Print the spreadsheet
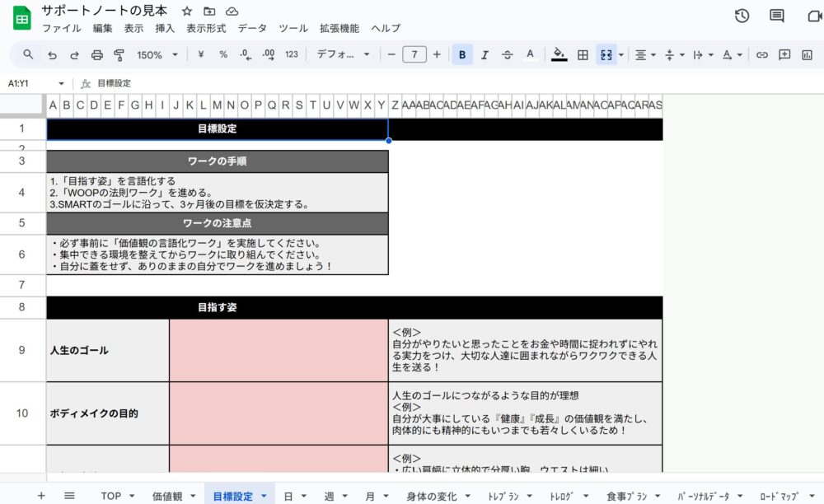 pyautogui.click(x=96, y=54)
